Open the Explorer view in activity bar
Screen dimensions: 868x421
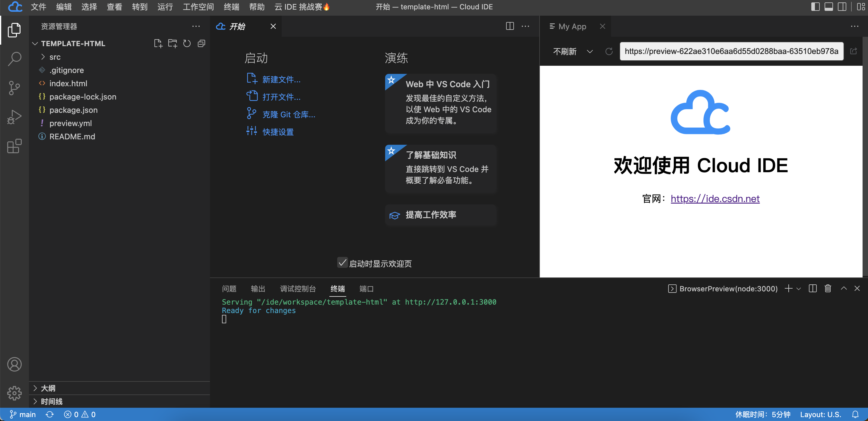(x=14, y=30)
